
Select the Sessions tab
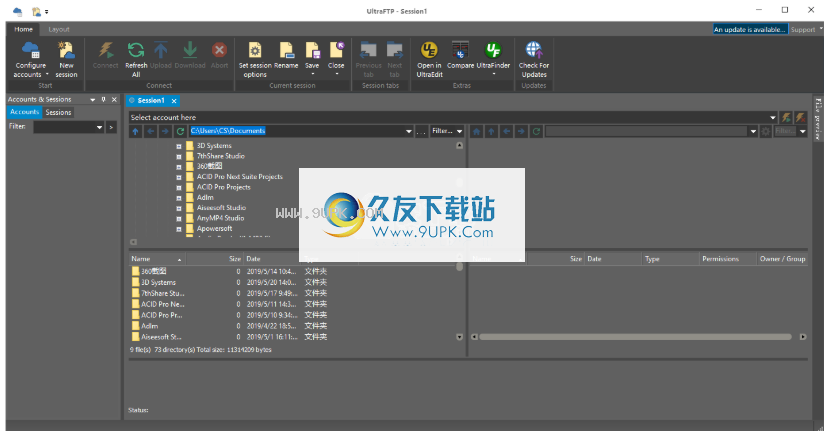(58, 112)
